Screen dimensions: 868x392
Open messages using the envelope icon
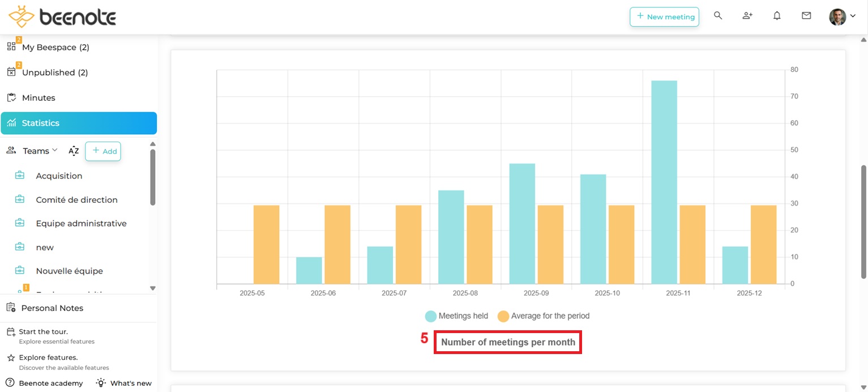(x=806, y=15)
